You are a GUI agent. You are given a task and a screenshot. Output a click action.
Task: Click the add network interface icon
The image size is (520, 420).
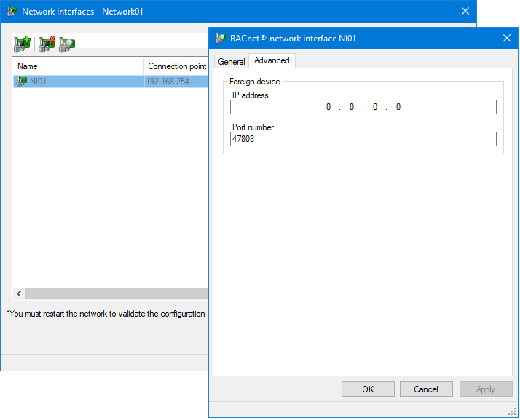pyautogui.click(x=22, y=44)
